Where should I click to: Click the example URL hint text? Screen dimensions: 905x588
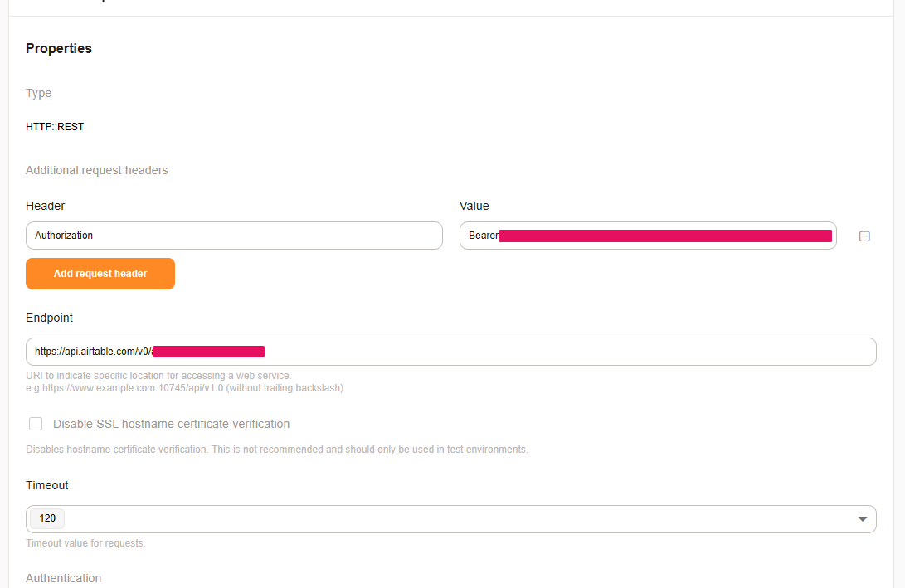click(x=184, y=387)
